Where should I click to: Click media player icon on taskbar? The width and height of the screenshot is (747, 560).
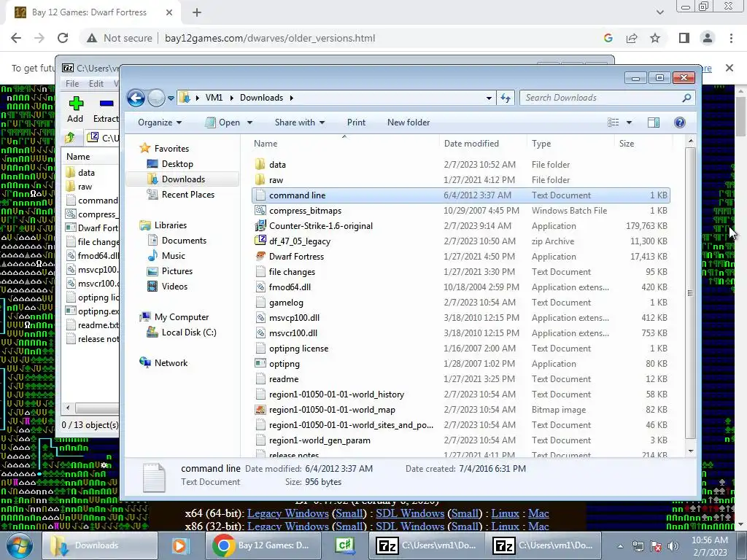coord(180,545)
